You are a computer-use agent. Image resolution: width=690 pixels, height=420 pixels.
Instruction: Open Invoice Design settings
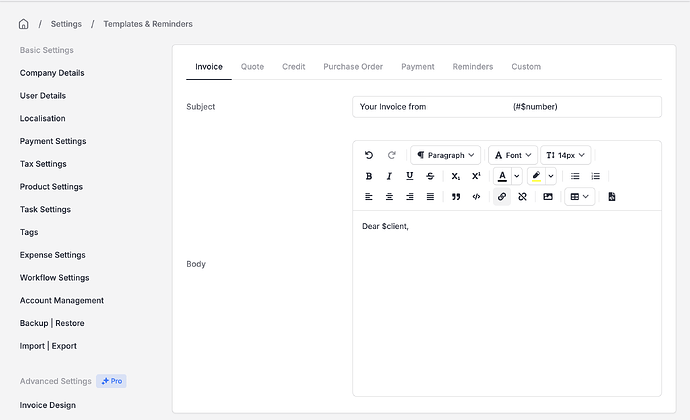(x=48, y=405)
